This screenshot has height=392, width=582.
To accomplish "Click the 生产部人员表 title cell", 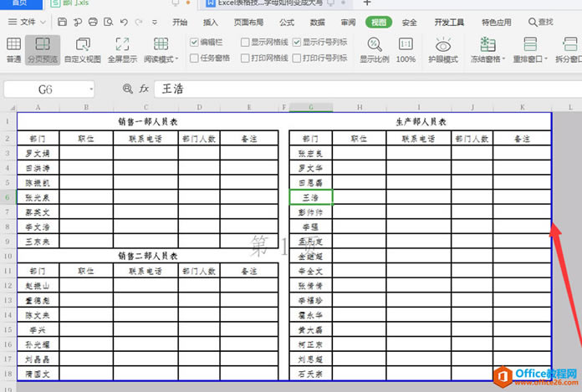I will click(x=421, y=122).
